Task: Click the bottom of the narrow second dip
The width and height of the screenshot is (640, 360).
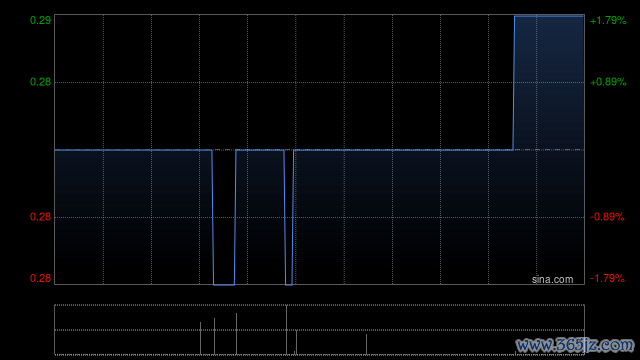Action: click(x=289, y=284)
